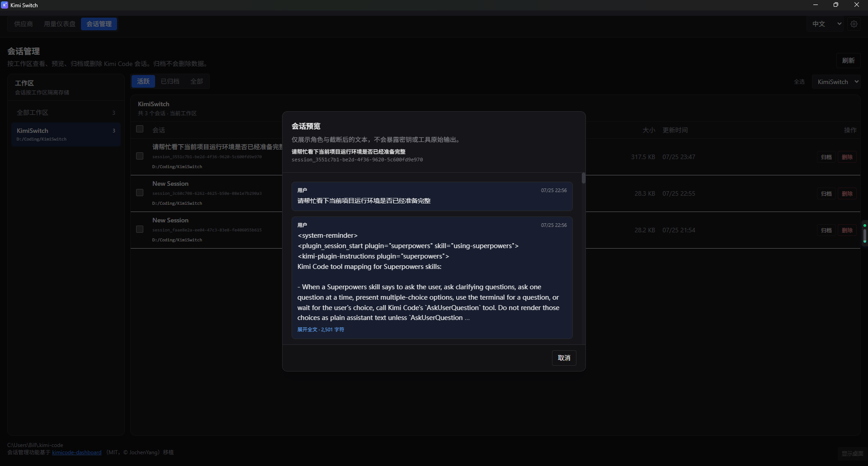Check the first session's checkbox

coord(140,156)
